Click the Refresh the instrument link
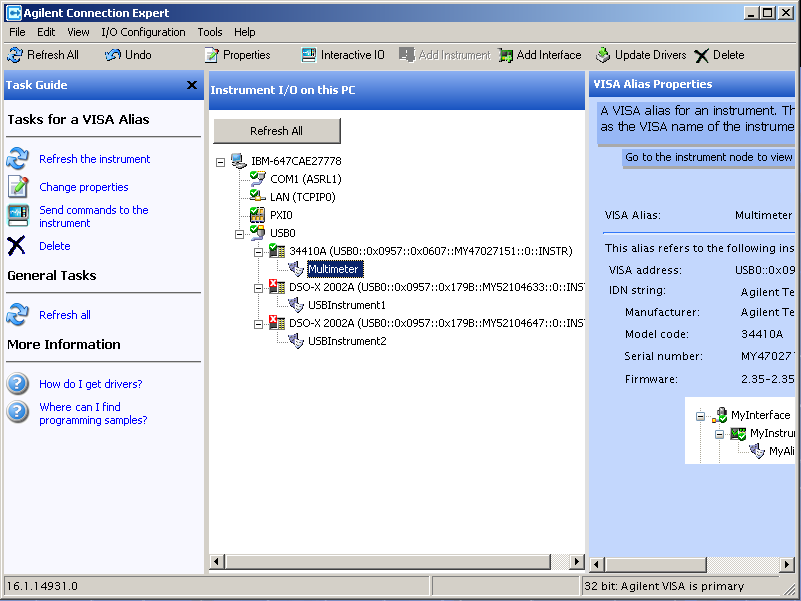This screenshot has height=601, width=801. [95, 159]
